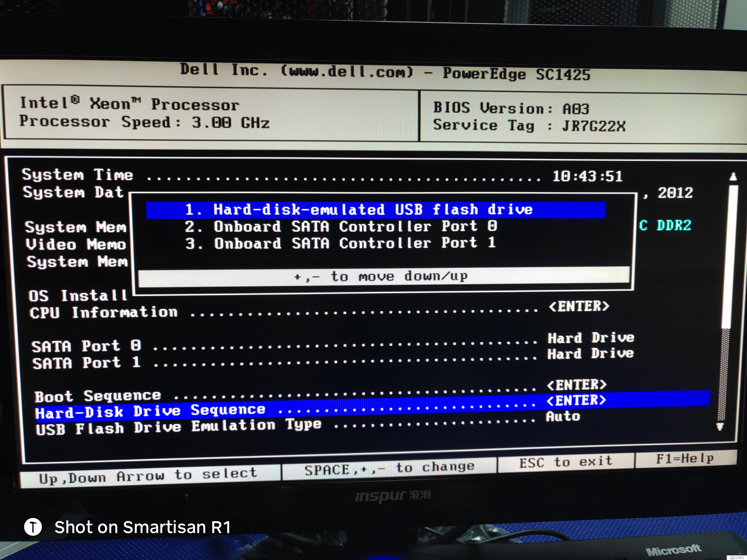Click the scrollbar up arrow
The width and height of the screenshot is (747, 560).
[733, 176]
